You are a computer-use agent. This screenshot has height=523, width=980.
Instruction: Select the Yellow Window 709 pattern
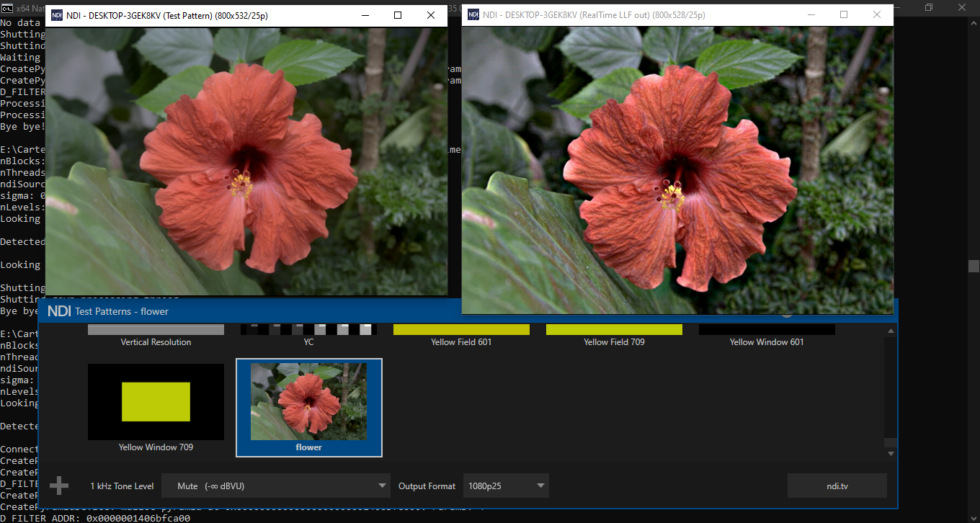[x=156, y=408]
